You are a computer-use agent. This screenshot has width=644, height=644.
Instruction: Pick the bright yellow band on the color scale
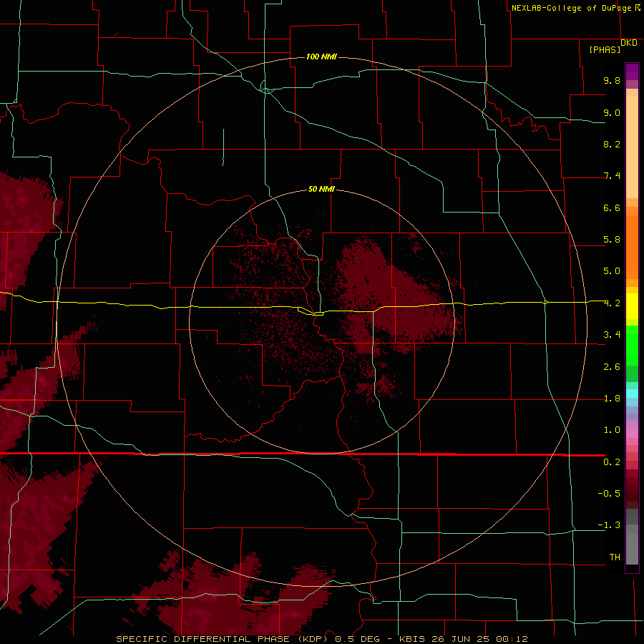click(x=632, y=306)
